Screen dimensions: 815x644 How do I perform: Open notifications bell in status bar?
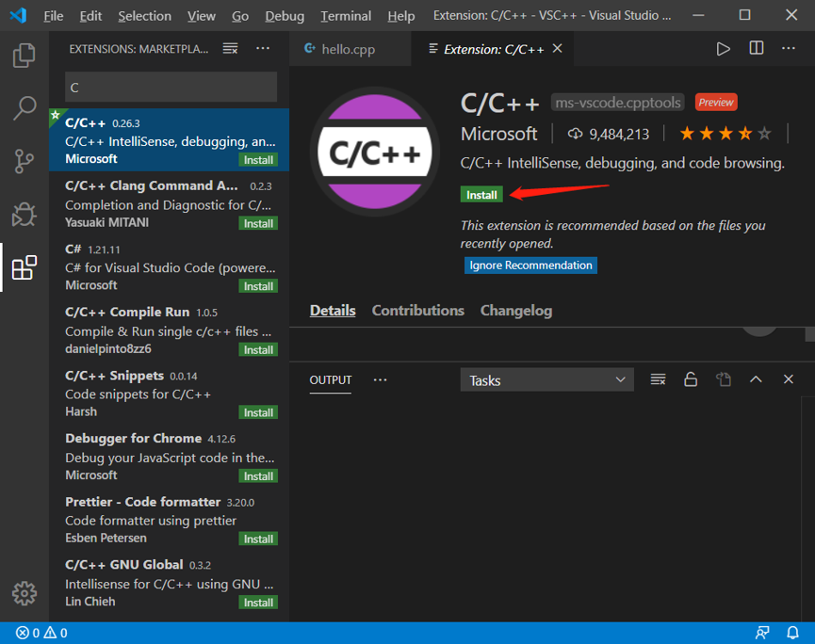[792, 633]
